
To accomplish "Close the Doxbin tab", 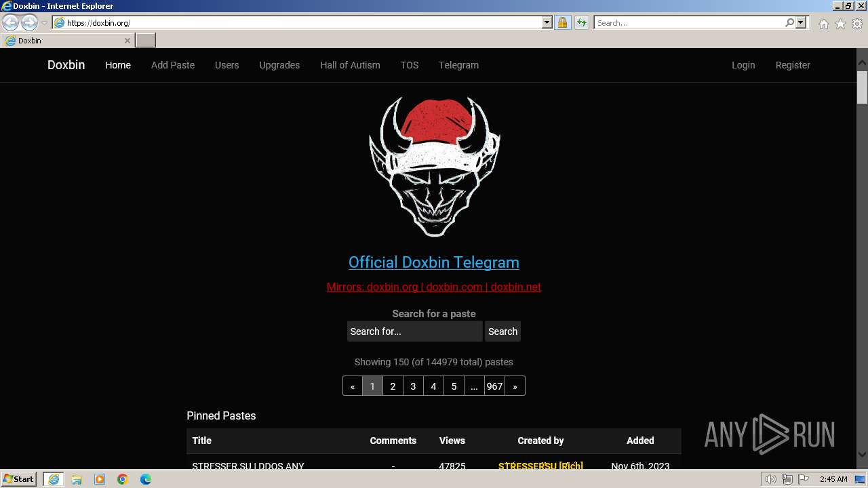I will point(127,41).
